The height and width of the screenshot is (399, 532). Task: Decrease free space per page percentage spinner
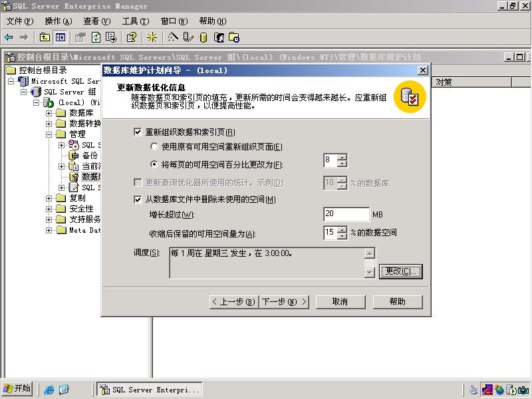(x=342, y=164)
